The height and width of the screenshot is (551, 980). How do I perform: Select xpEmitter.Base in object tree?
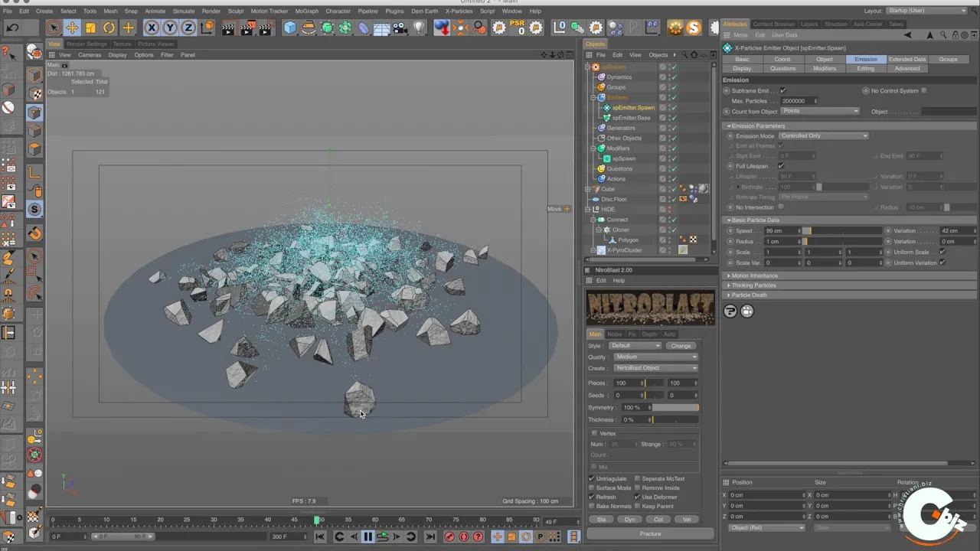pyautogui.click(x=631, y=118)
